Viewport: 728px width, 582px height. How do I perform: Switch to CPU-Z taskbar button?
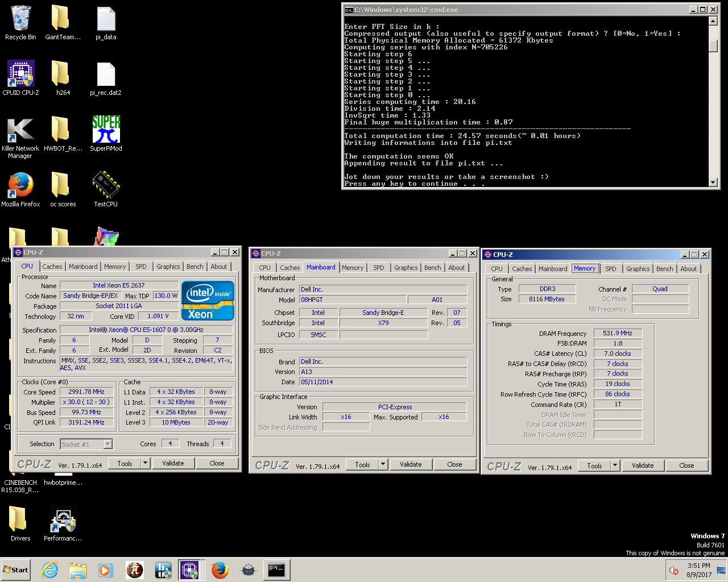189,570
